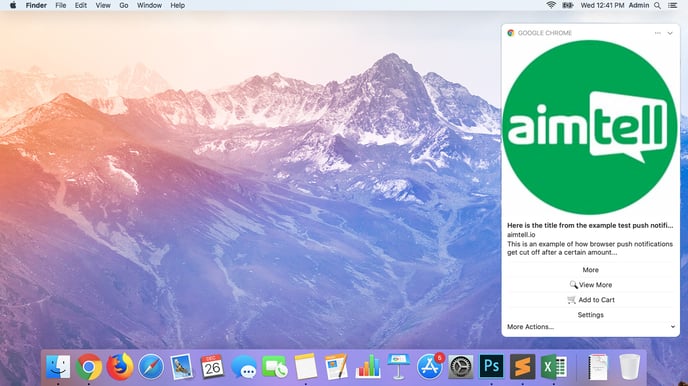The image size is (688, 386).
Task: Open notification Settings button
Action: pyautogui.click(x=591, y=315)
